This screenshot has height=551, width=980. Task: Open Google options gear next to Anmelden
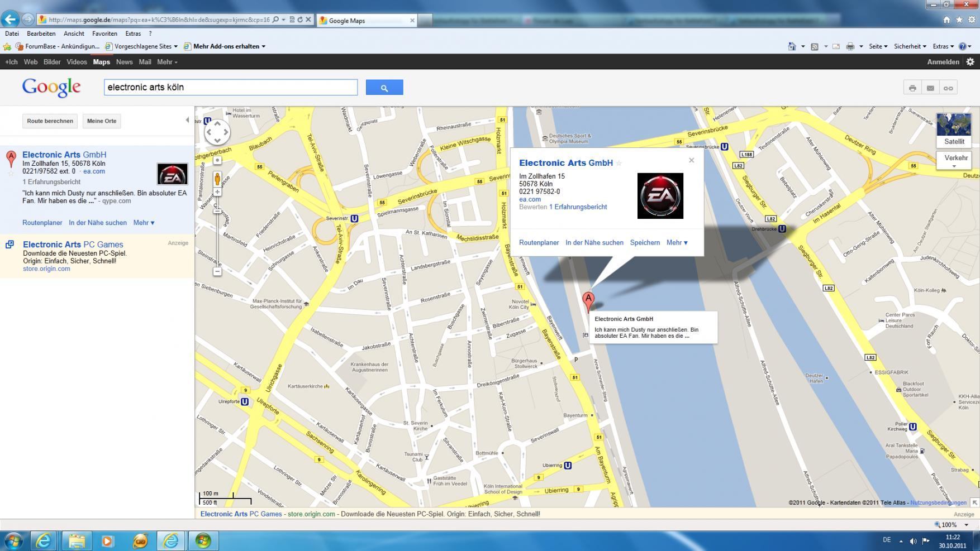click(x=971, y=62)
